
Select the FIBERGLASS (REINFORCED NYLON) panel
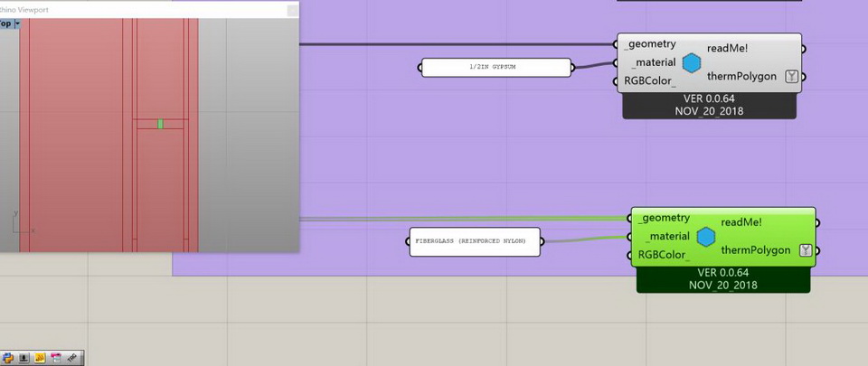[x=475, y=241]
